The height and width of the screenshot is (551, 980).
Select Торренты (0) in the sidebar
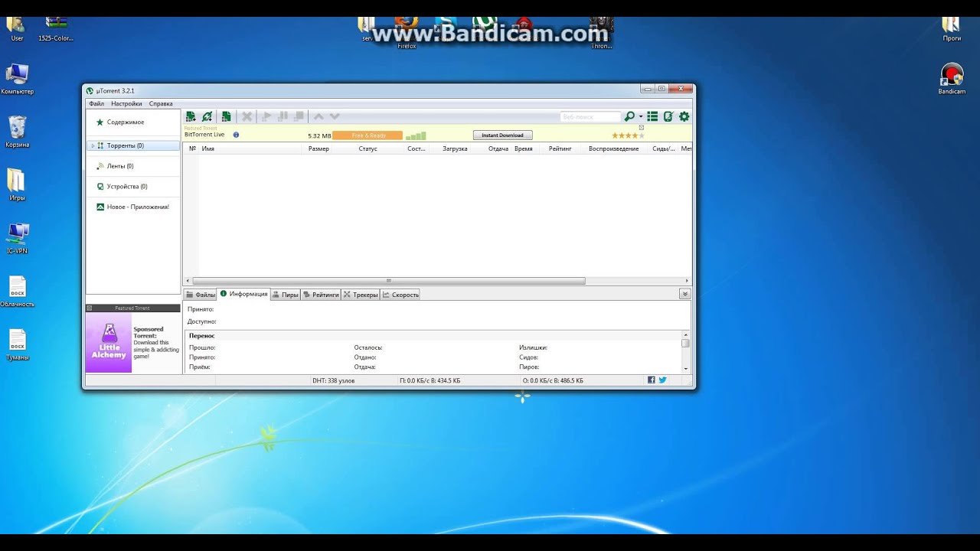tap(133, 145)
